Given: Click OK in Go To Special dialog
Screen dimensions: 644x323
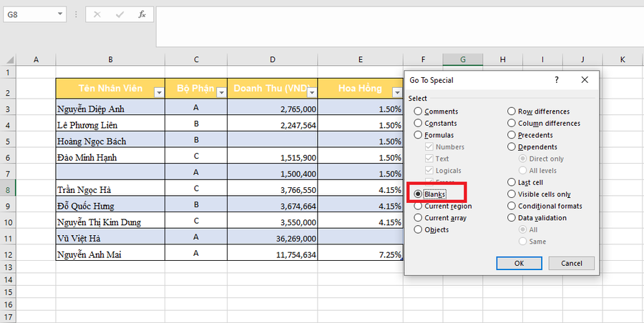Looking at the screenshot, I should 519,264.
